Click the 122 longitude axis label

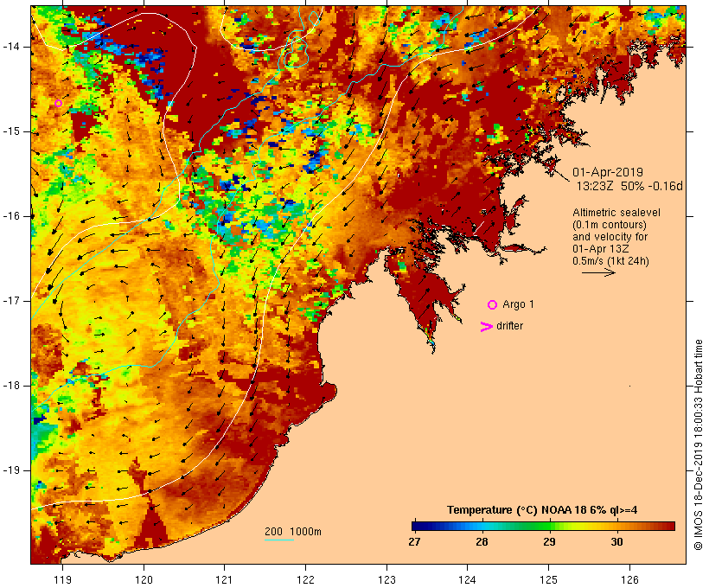point(306,580)
